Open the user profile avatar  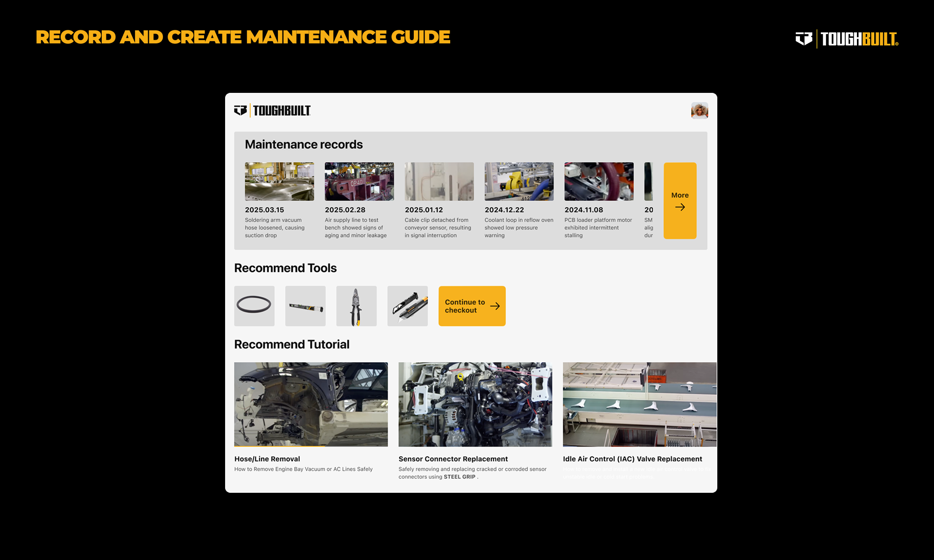point(699,111)
